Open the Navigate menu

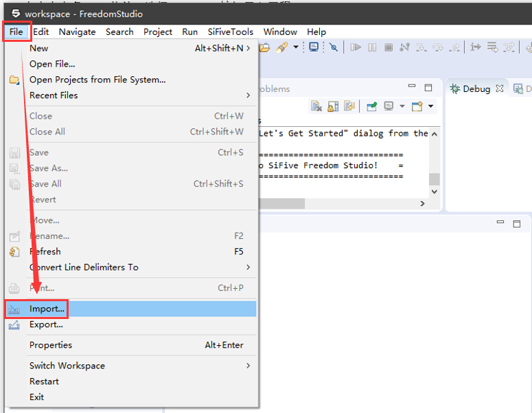click(77, 32)
